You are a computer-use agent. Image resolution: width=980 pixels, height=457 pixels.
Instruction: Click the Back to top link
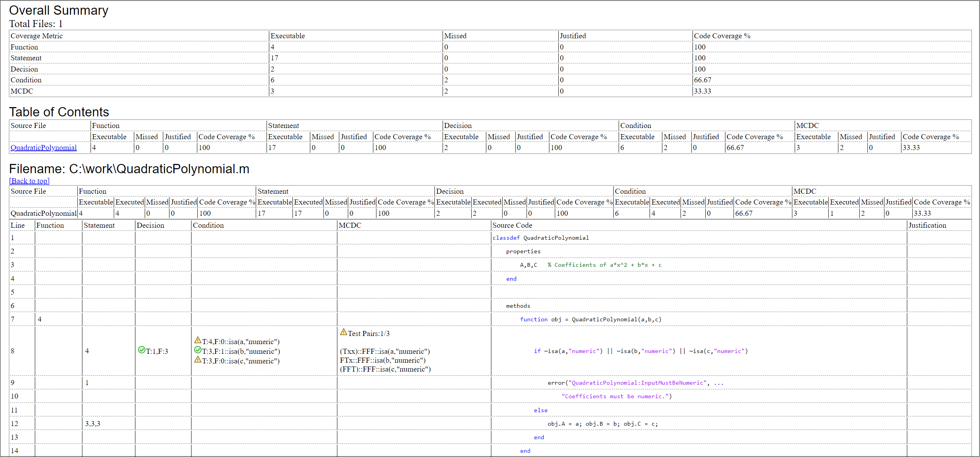tap(29, 181)
